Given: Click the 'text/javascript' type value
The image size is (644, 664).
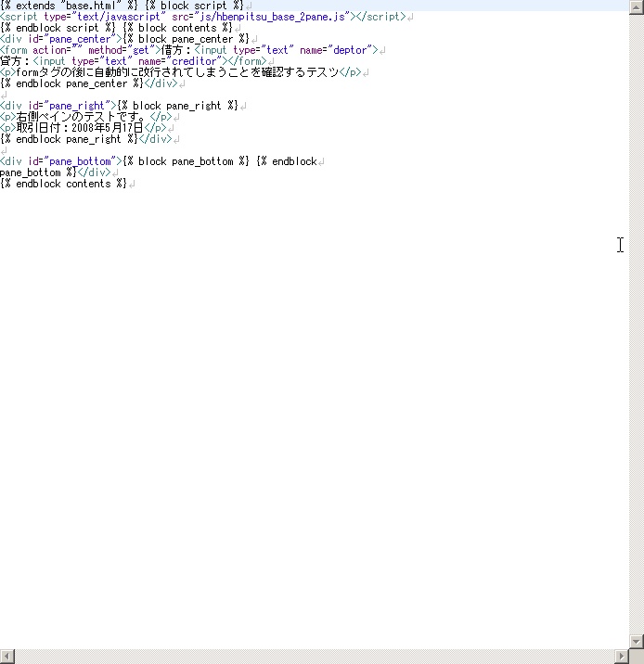Looking at the screenshot, I should click(x=119, y=17).
